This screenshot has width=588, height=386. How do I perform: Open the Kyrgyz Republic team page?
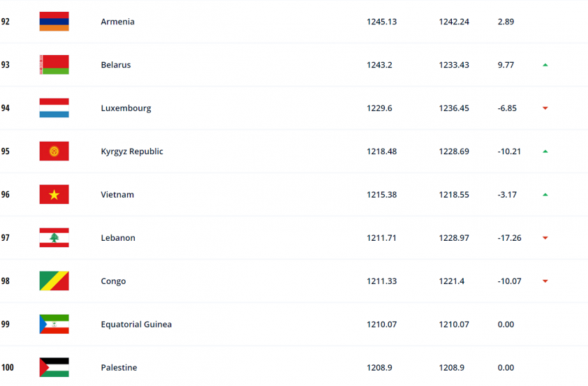(132, 151)
